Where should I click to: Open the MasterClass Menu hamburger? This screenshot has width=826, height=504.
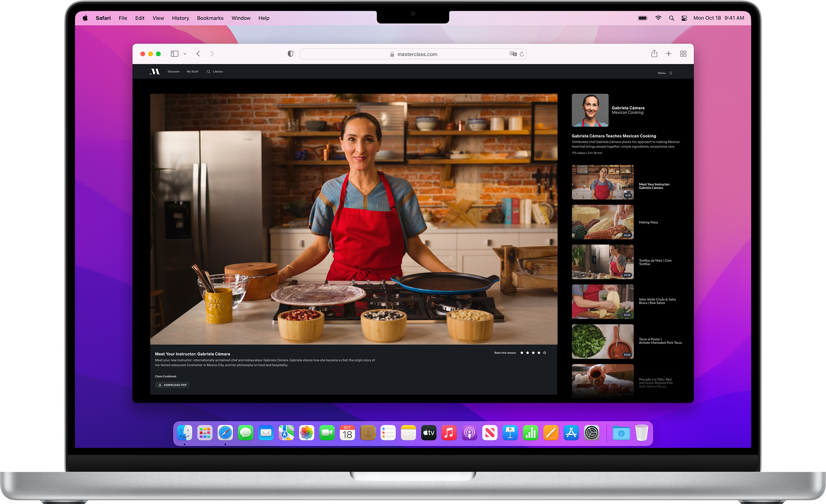(665, 73)
